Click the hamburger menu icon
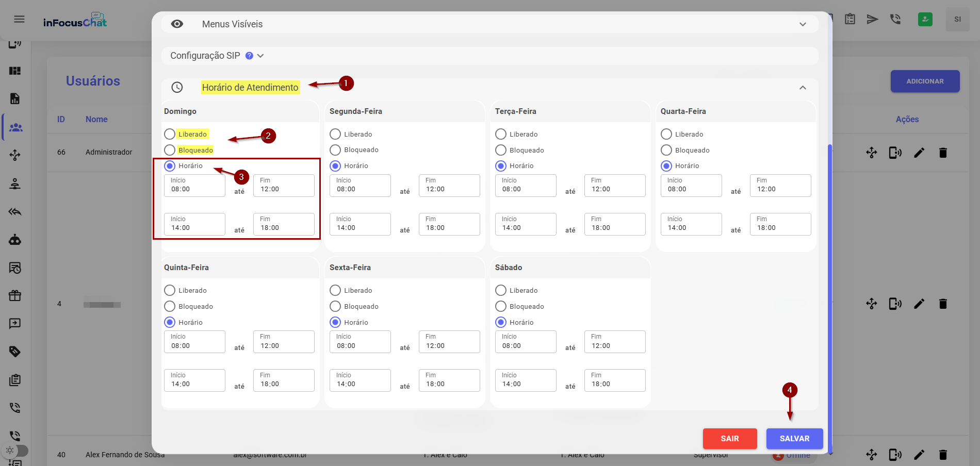The width and height of the screenshot is (980, 466). click(x=19, y=20)
